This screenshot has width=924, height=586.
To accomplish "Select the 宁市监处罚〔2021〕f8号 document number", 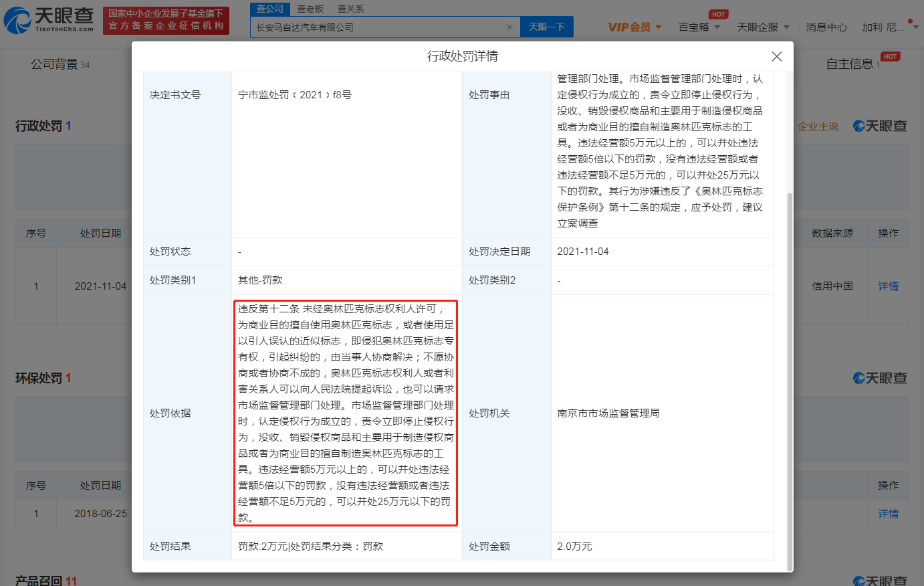I will coord(295,95).
